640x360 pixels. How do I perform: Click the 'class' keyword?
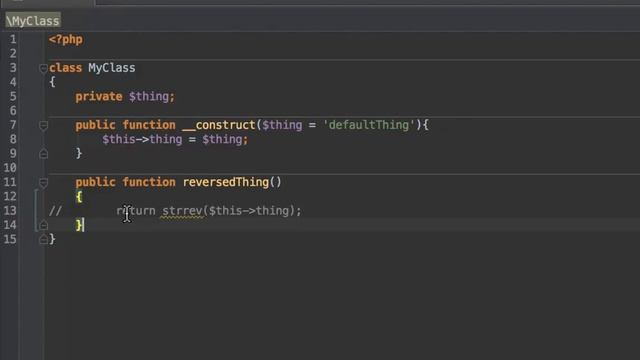click(x=65, y=68)
